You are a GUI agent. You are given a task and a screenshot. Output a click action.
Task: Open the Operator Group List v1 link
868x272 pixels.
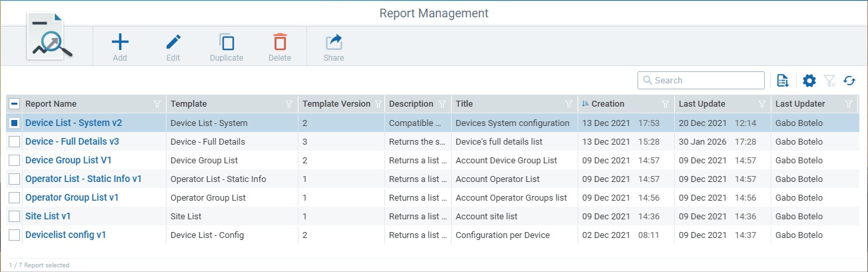[x=72, y=197]
